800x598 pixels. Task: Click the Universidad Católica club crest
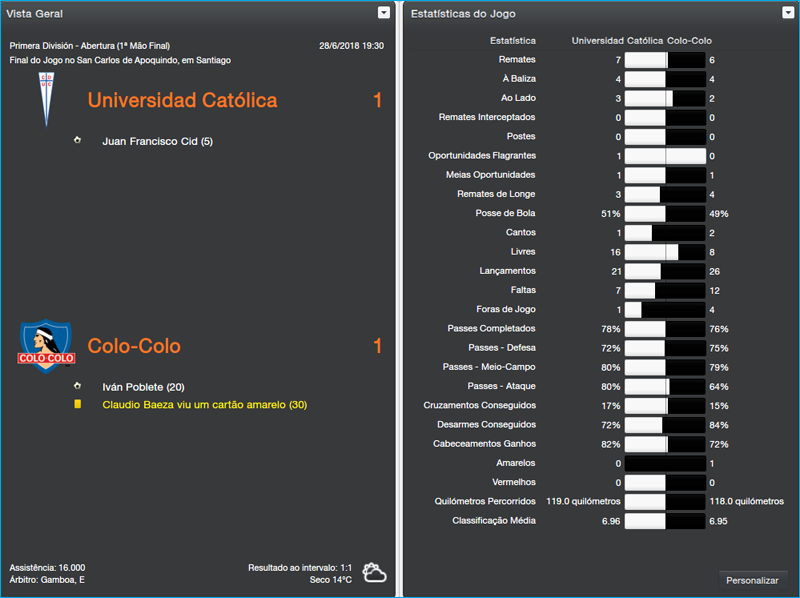click(46, 100)
